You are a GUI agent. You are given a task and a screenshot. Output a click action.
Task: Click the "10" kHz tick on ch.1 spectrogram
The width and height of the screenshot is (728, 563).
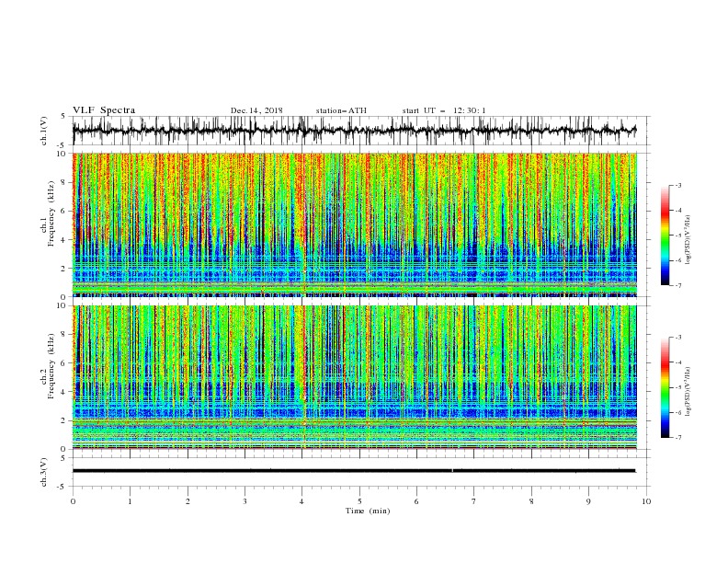tap(62, 154)
